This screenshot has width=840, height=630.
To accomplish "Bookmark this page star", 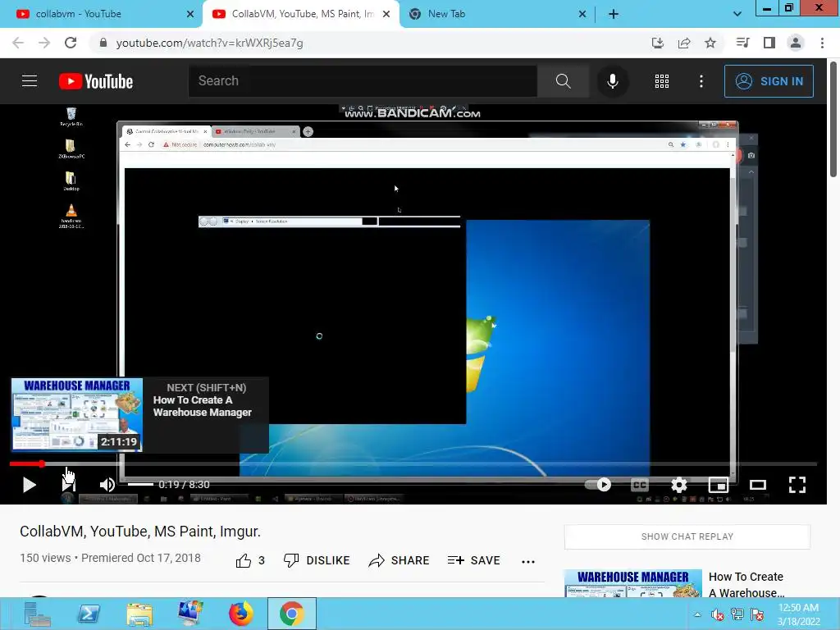I will pos(710,43).
